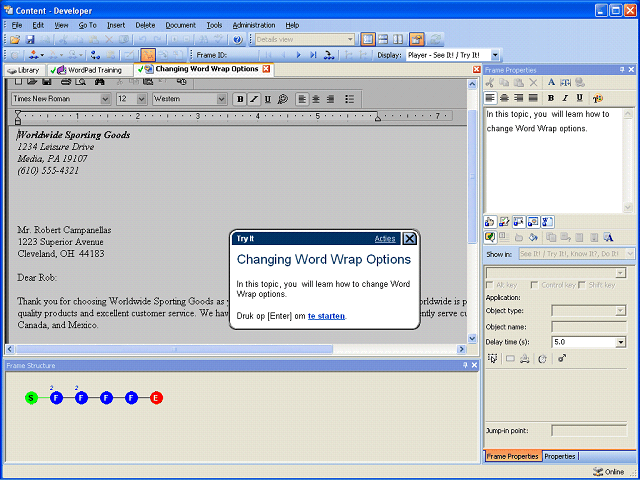Screen dimensions: 640x480
Task: Toggle bullet list in WordPad toolbar
Action: (x=349, y=99)
